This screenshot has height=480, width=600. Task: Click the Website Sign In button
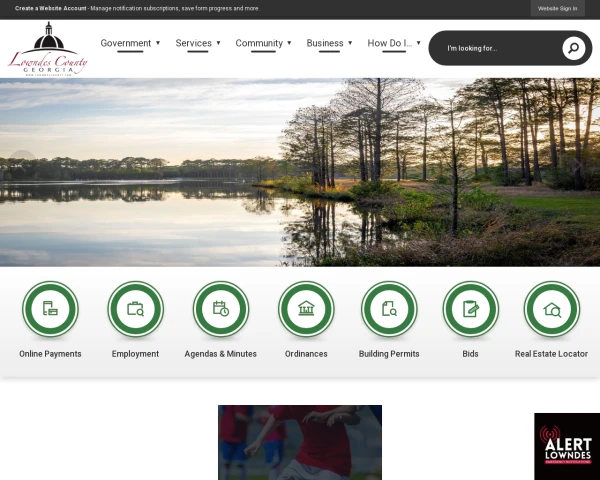[x=557, y=8]
